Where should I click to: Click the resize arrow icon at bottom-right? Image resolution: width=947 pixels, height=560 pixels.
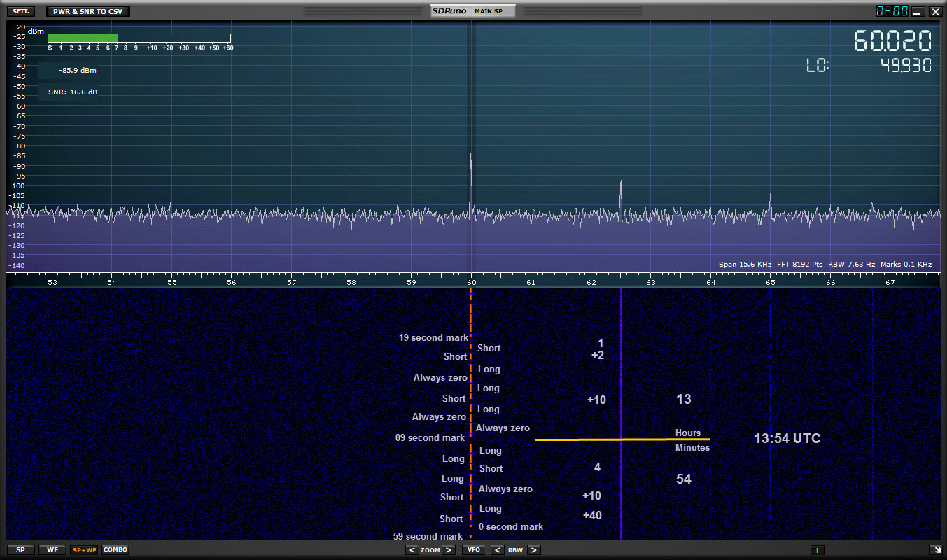[934, 550]
